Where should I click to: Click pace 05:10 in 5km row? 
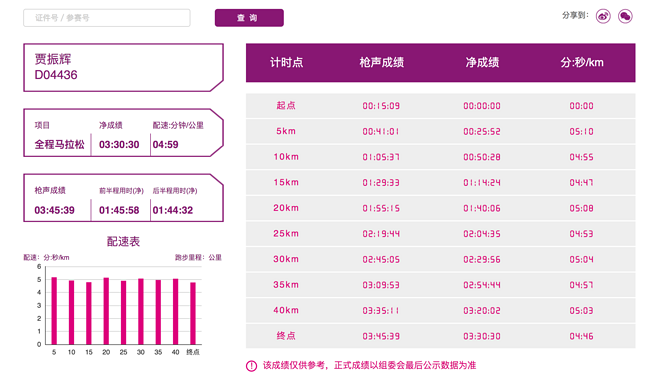tap(582, 132)
